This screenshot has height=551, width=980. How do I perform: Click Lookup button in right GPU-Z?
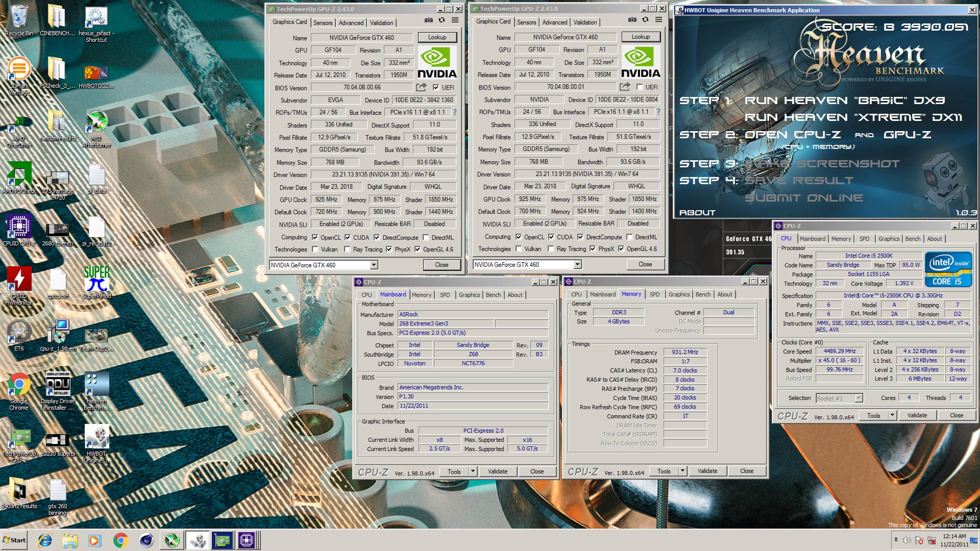(641, 37)
